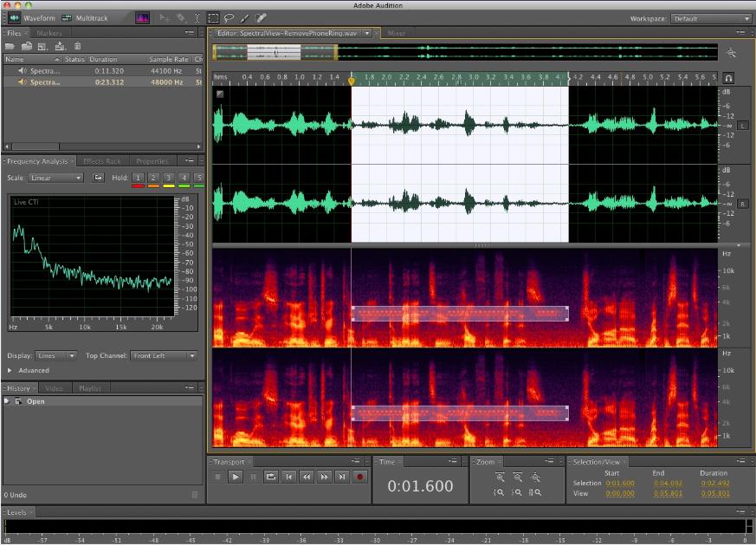Open the Editor file selector dropdown
This screenshot has height=546, width=756.
pos(367,33)
